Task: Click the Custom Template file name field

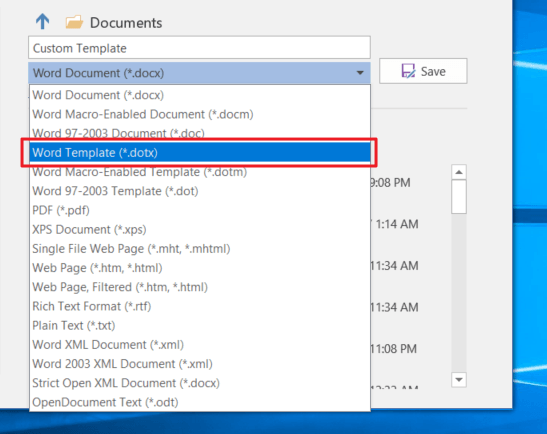Action: (x=199, y=47)
